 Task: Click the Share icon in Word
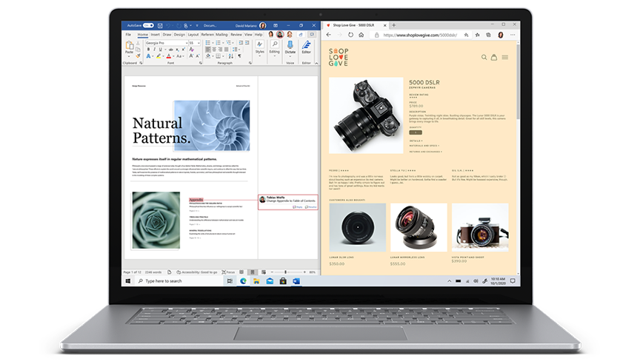pos(301,35)
